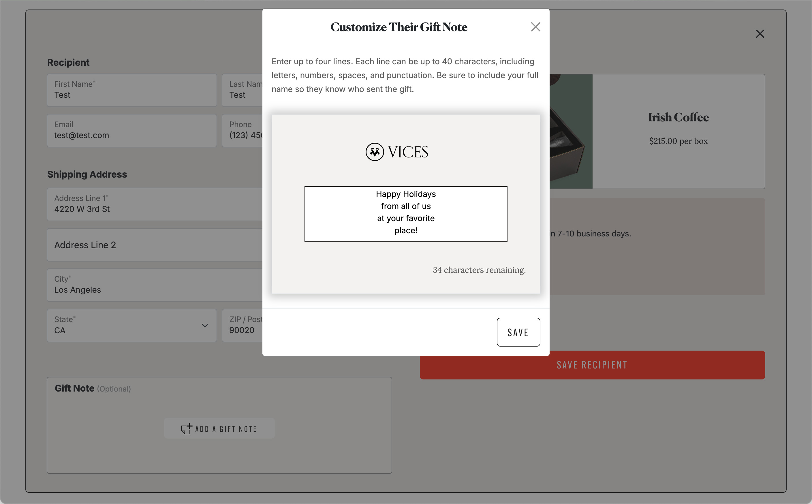Click the add note icon beside Add a Gift Note
812x504 pixels.
(x=186, y=429)
